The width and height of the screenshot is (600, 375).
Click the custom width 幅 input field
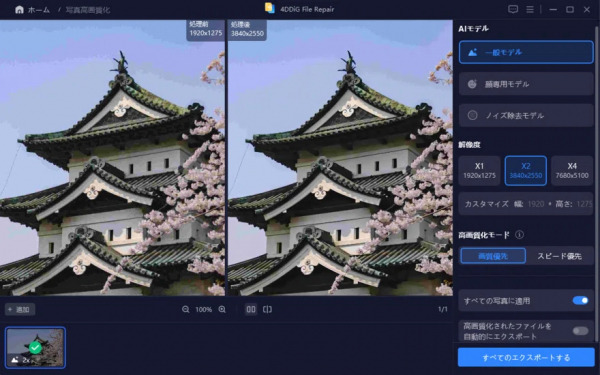click(536, 204)
